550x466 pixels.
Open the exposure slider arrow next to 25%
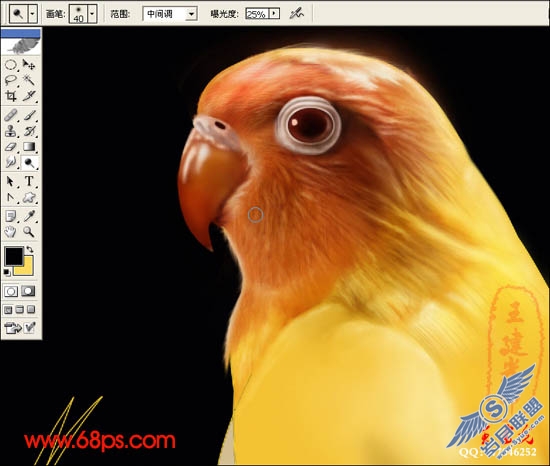point(274,14)
